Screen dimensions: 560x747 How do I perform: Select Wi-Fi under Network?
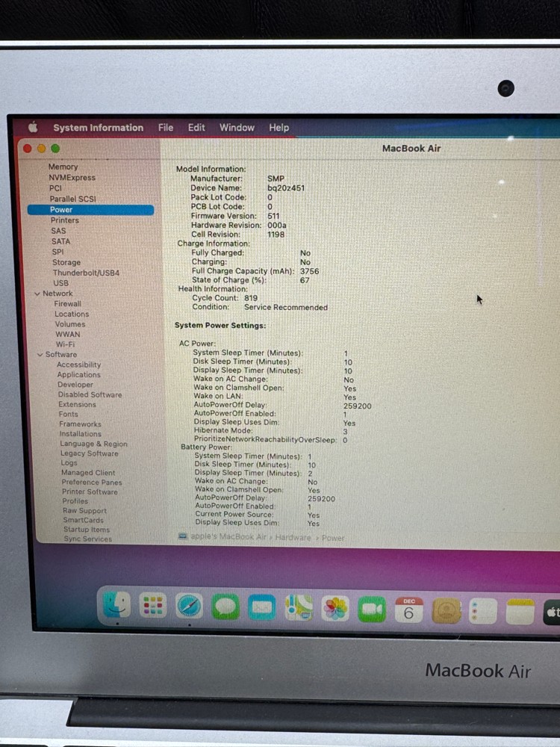point(65,344)
